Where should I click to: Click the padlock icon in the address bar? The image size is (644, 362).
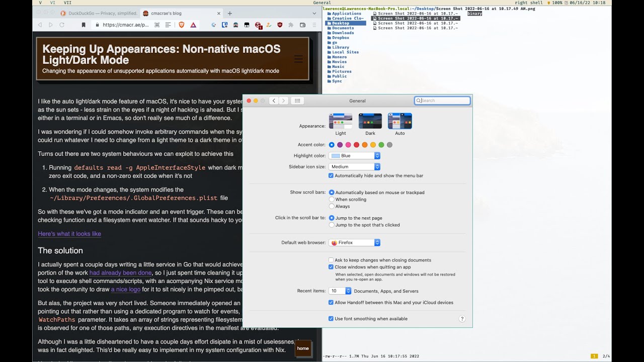pyautogui.click(x=97, y=25)
